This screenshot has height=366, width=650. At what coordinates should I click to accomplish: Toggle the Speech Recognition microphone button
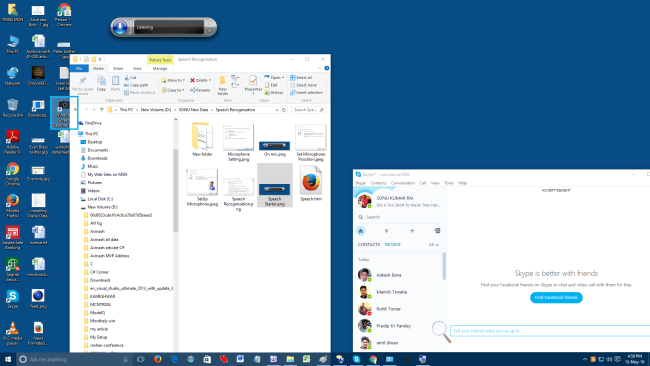pos(120,27)
